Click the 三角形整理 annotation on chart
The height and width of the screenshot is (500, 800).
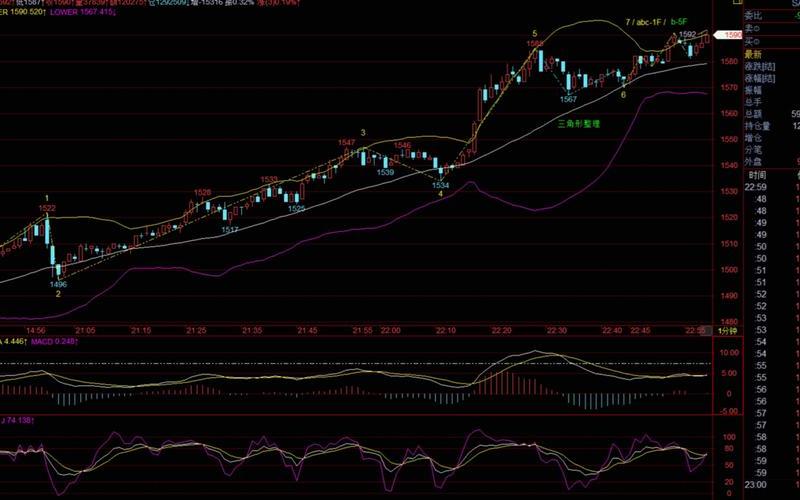578,122
